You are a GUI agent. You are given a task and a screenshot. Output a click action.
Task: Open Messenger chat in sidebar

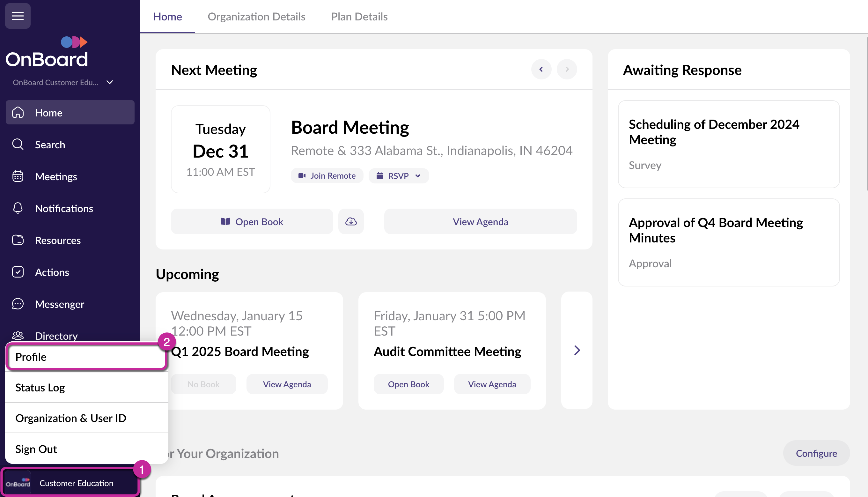[x=59, y=304]
